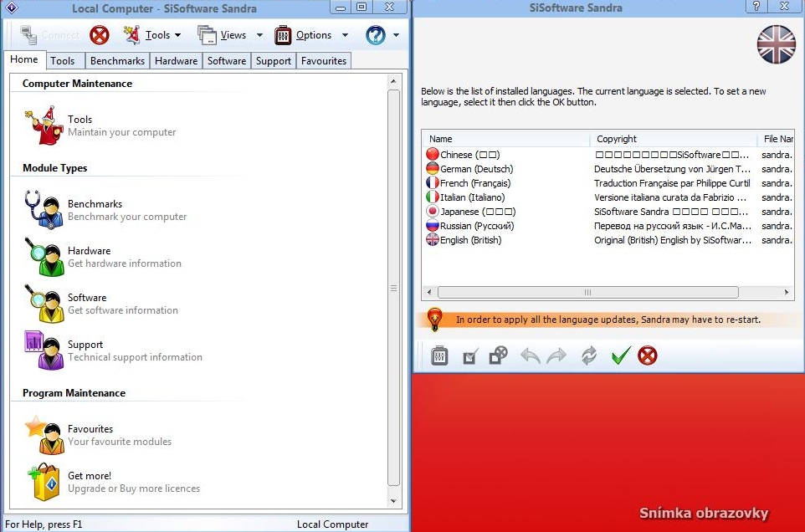Click the blue Help question mark icon

point(375,35)
